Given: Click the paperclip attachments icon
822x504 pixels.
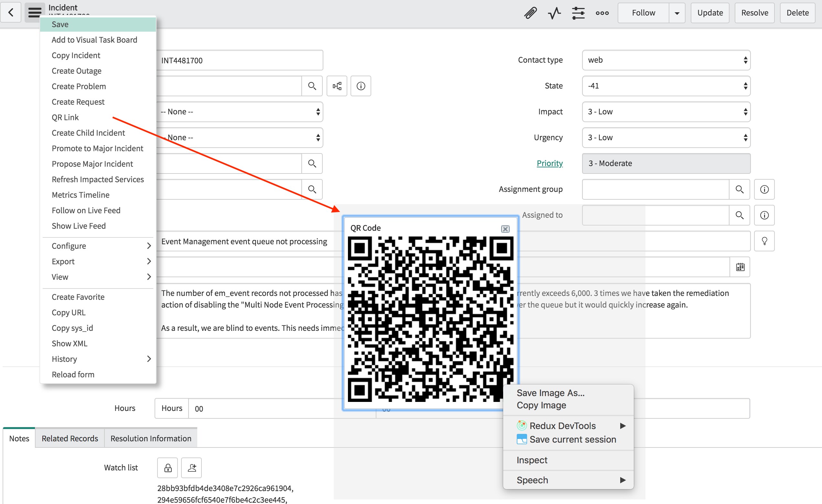Looking at the screenshot, I should coord(530,13).
